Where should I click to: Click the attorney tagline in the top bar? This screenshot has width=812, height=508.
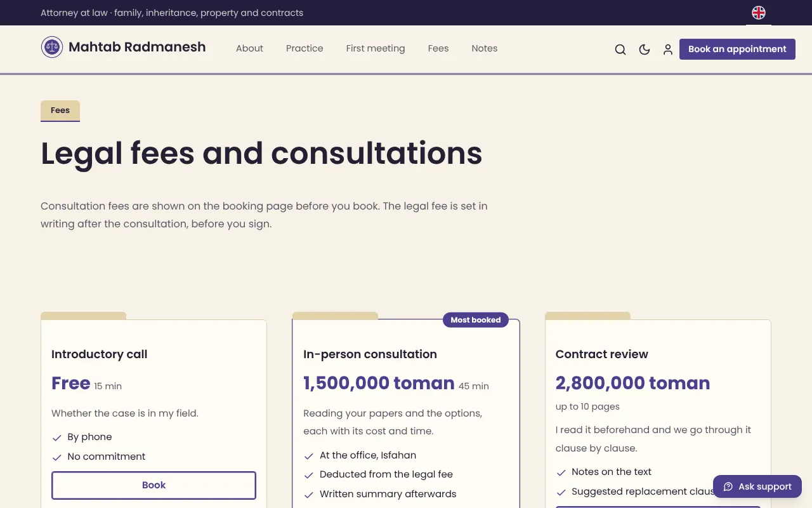[172, 13]
